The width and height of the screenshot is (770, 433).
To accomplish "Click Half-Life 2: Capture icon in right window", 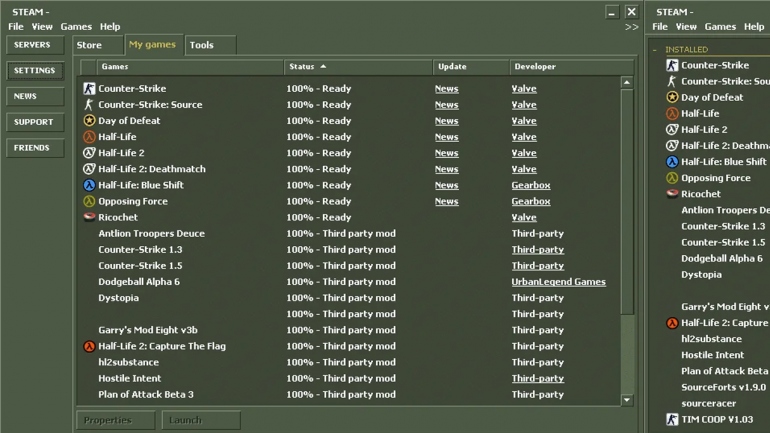I will 672,323.
